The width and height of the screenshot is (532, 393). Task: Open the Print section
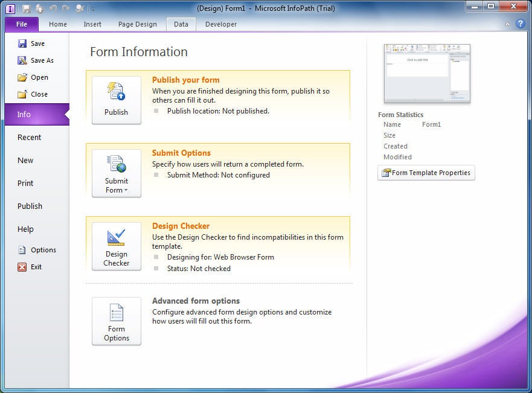point(37,183)
